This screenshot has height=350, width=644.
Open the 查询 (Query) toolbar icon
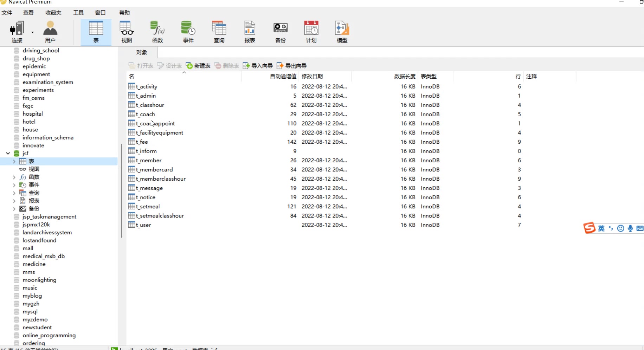(219, 32)
